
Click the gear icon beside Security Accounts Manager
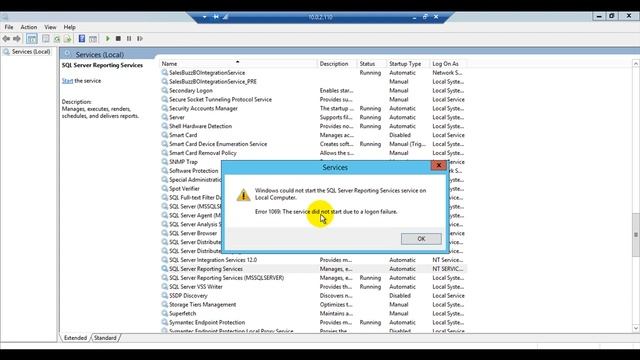[x=164, y=109]
